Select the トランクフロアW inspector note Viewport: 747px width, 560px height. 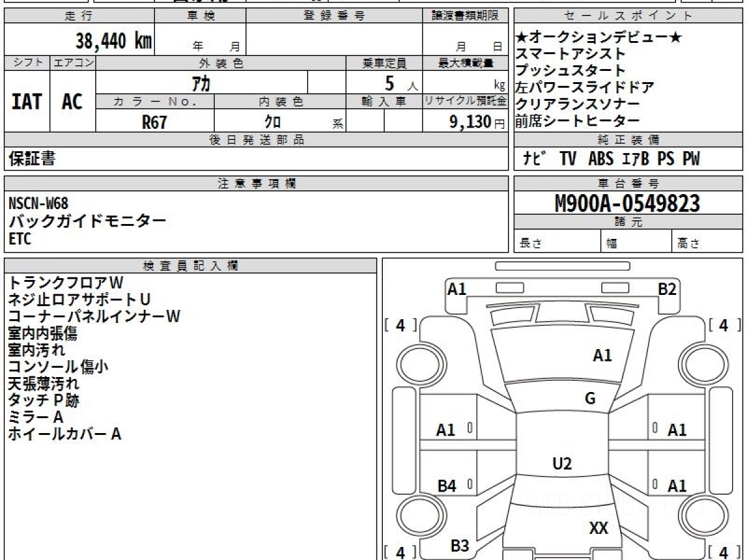[x=66, y=282]
